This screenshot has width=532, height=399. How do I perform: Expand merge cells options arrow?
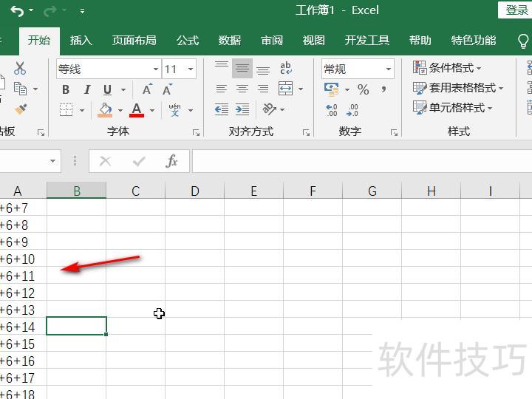[301, 89]
